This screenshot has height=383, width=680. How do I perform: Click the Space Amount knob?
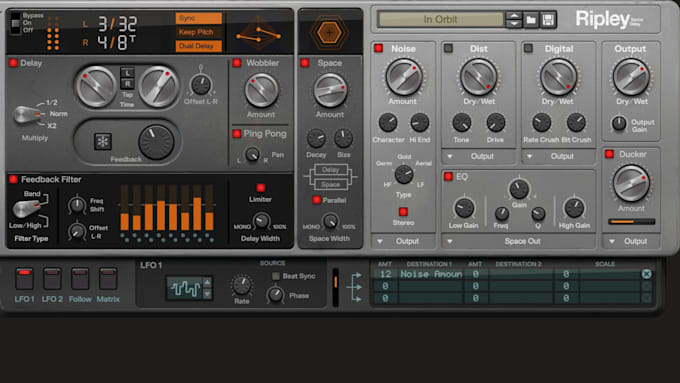tap(330, 91)
